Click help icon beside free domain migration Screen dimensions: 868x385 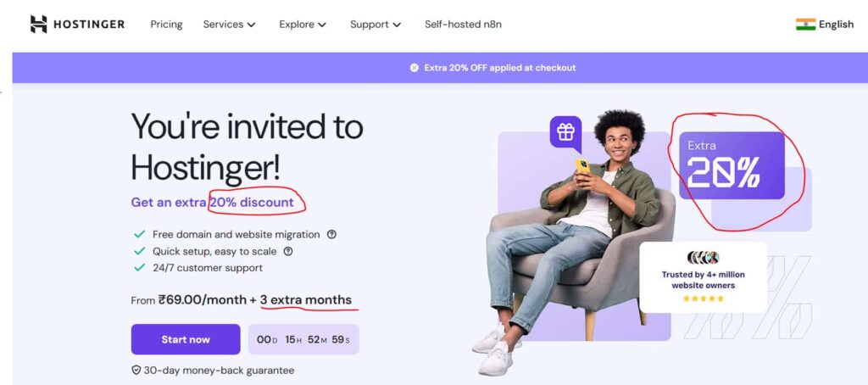tap(331, 234)
